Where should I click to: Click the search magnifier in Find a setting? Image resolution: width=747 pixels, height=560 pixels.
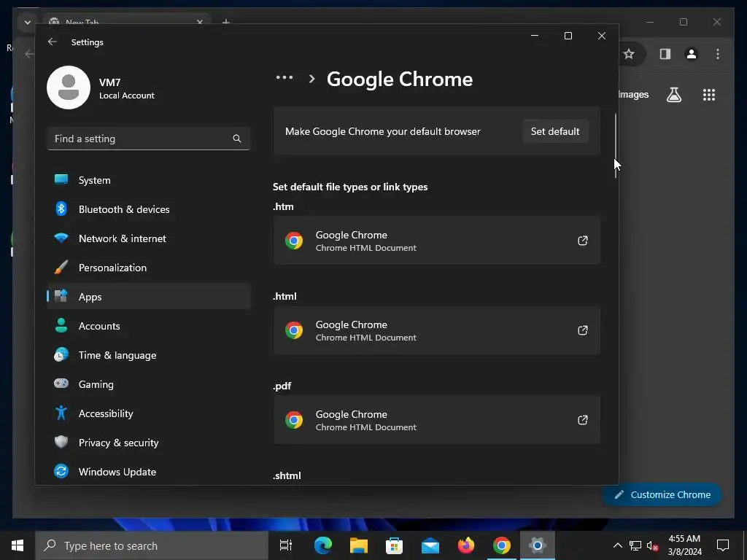pyautogui.click(x=237, y=139)
